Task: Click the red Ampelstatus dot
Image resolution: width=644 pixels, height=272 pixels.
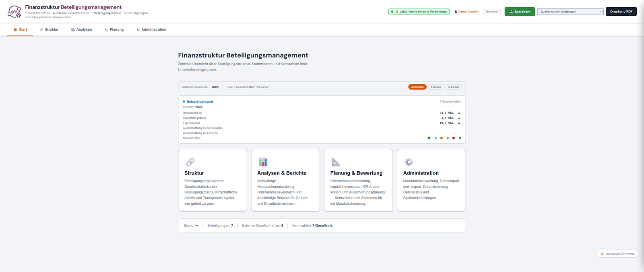Action: [454, 138]
